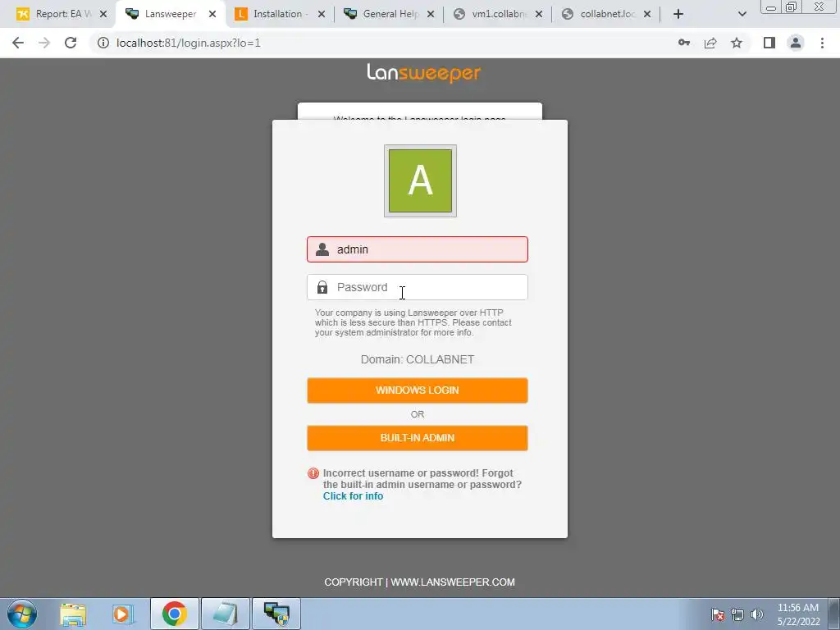
Task: Click the browser back arrow
Action: [18, 43]
